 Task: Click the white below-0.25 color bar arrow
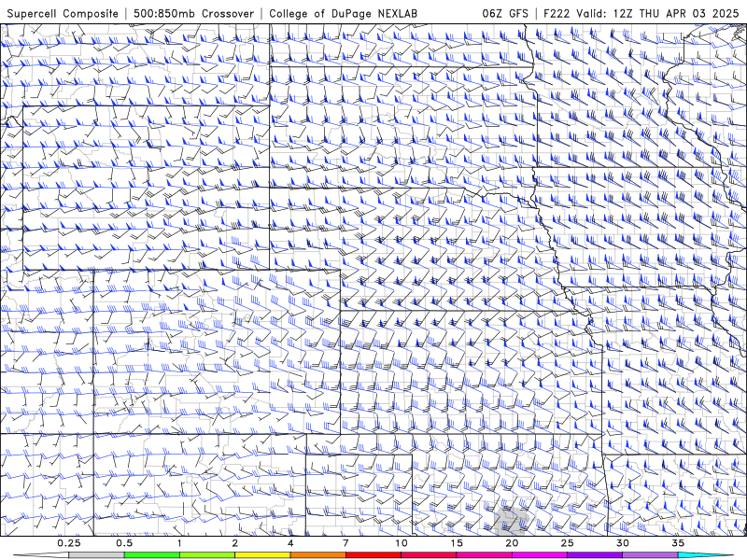tap(41, 555)
